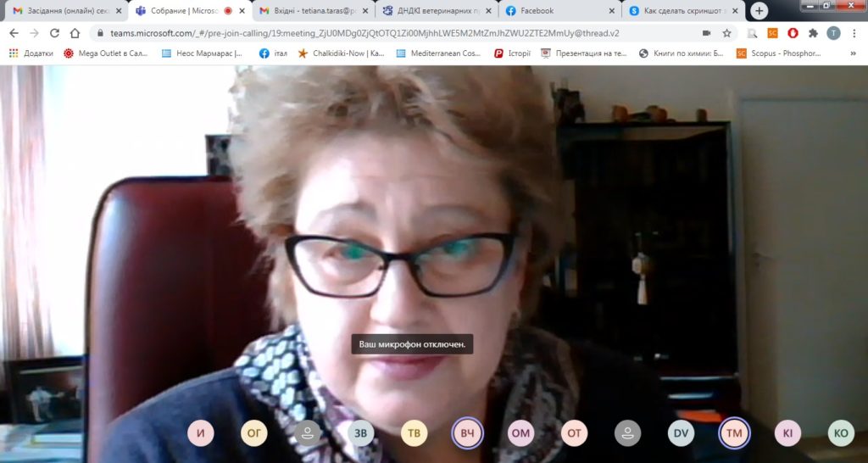The image size is (868, 463).
Task: Go back to previous page
Action: (14, 33)
